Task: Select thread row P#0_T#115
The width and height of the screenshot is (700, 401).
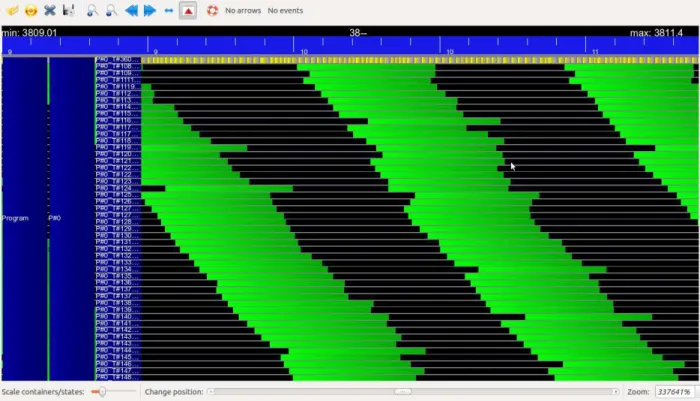Action: point(117,113)
